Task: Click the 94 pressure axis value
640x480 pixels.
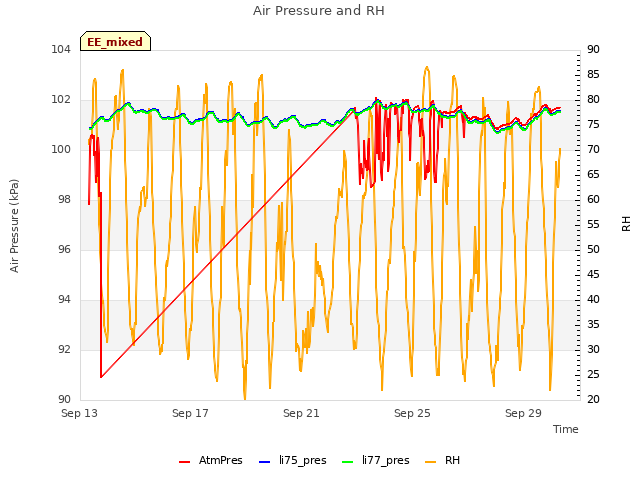Action: [64, 300]
